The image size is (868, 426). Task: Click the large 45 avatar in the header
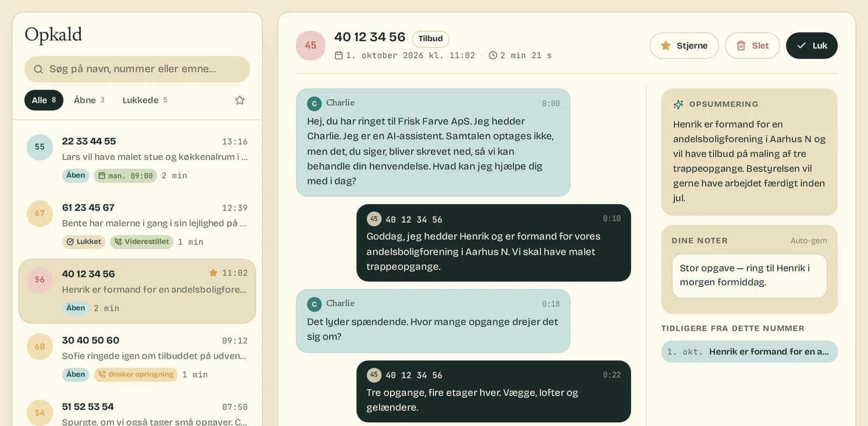click(311, 46)
